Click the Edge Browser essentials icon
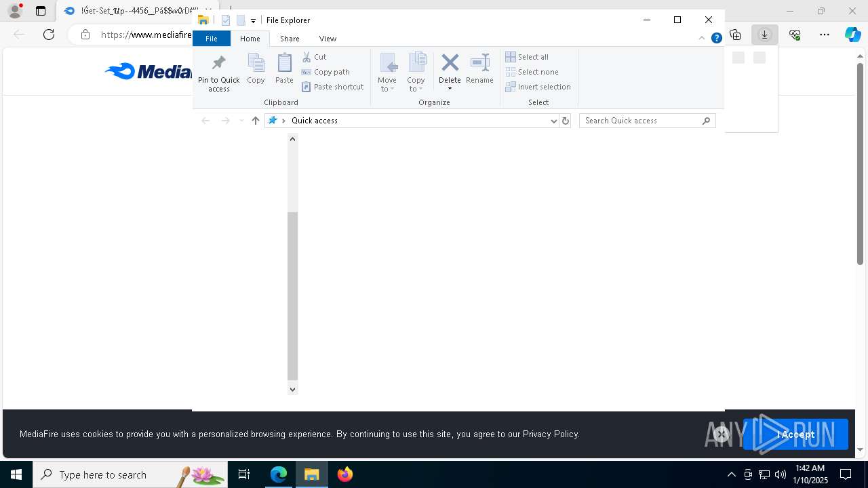The image size is (868, 488). tap(795, 35)
